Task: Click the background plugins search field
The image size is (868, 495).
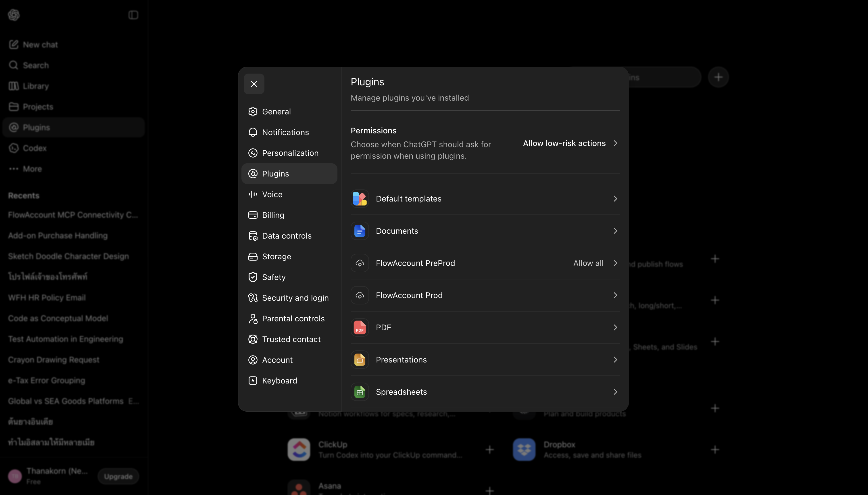Action: 665,78
